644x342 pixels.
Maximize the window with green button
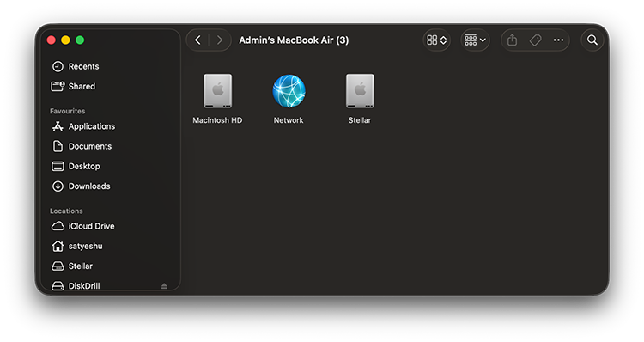[x=80, y=40]
